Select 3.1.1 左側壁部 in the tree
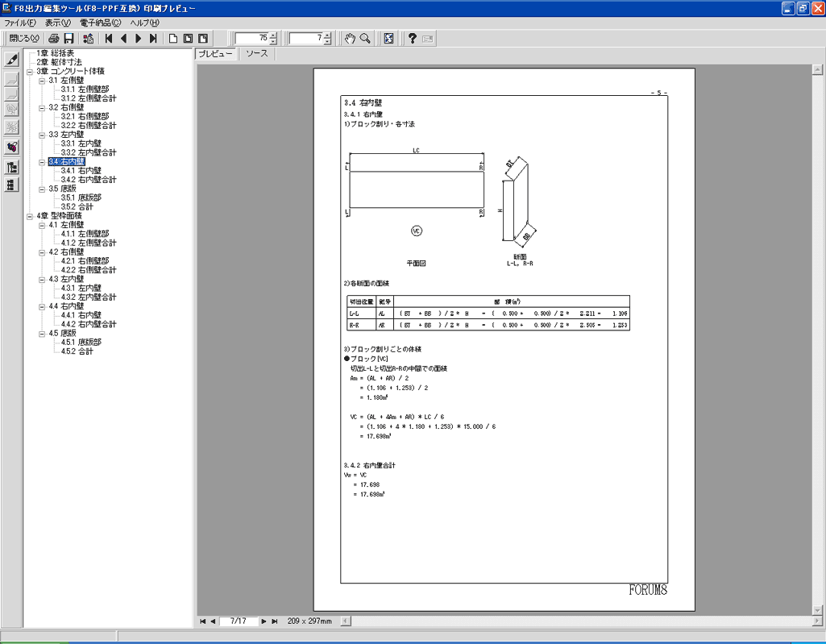Screen dimensions: 826x644 pyautogui.click(x=85, y=89)
